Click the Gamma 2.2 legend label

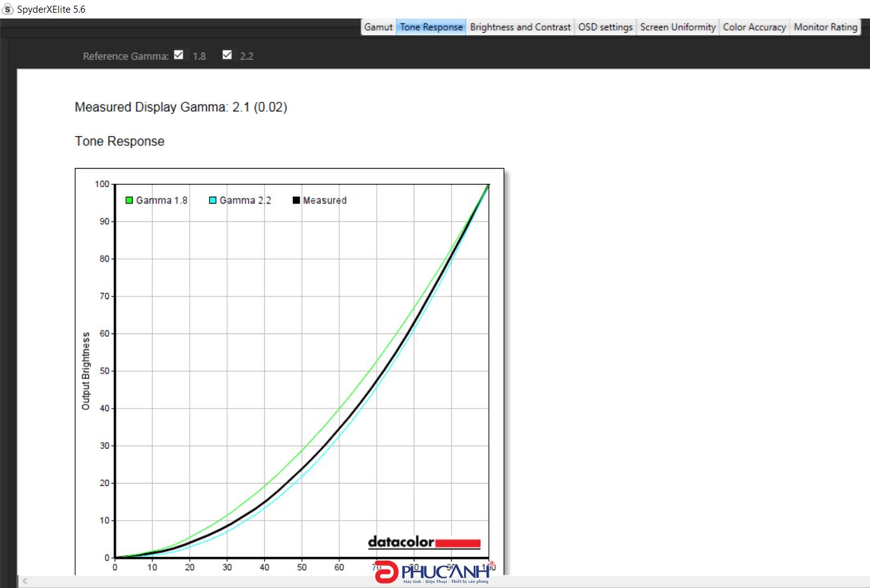click(x=245, y=200)
